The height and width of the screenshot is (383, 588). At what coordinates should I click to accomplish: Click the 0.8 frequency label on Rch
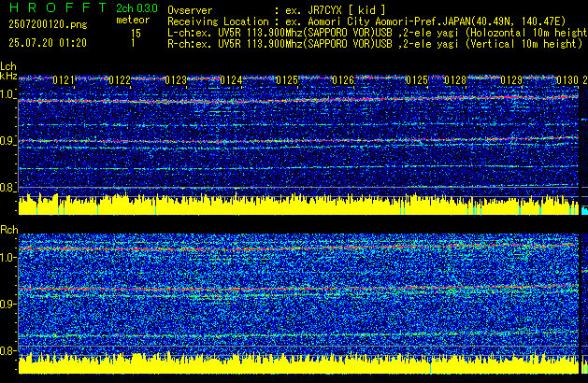pyautogui.click(x=7, y=350)
